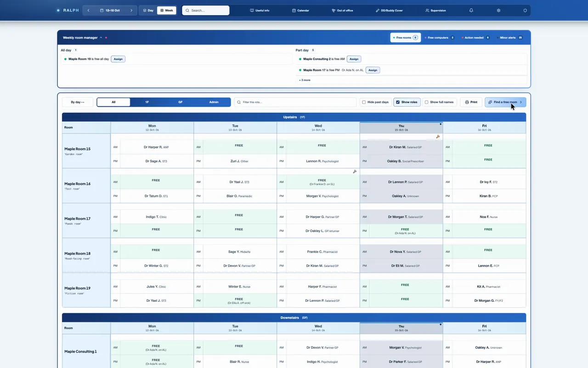Select the All floors tab
This screenshot has height=368, width=588.
(x=113, y=102)
